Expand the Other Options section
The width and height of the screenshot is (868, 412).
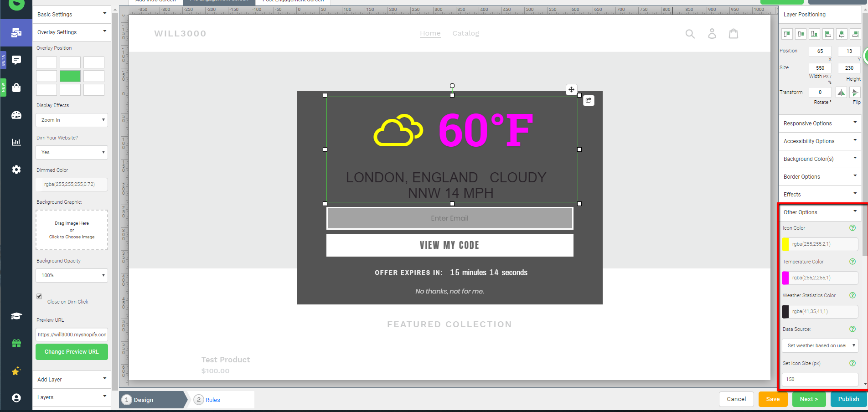point(819,212)
